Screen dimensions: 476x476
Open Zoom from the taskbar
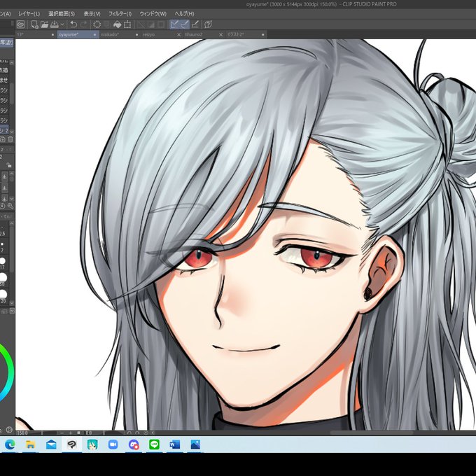(x=113, y=444)
